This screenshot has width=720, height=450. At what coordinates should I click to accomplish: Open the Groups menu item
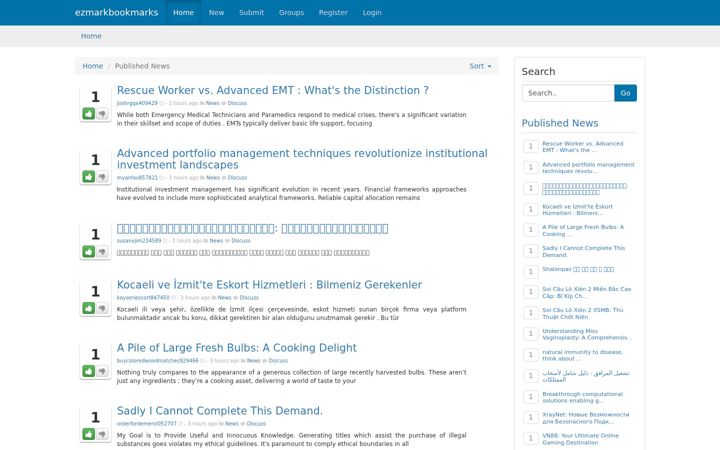click(291, 12)
